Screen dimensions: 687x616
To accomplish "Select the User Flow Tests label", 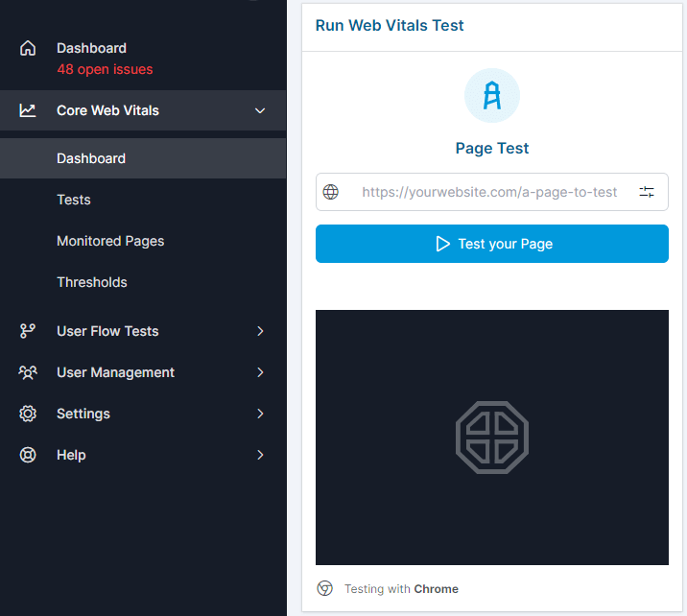I will [107, 331].
